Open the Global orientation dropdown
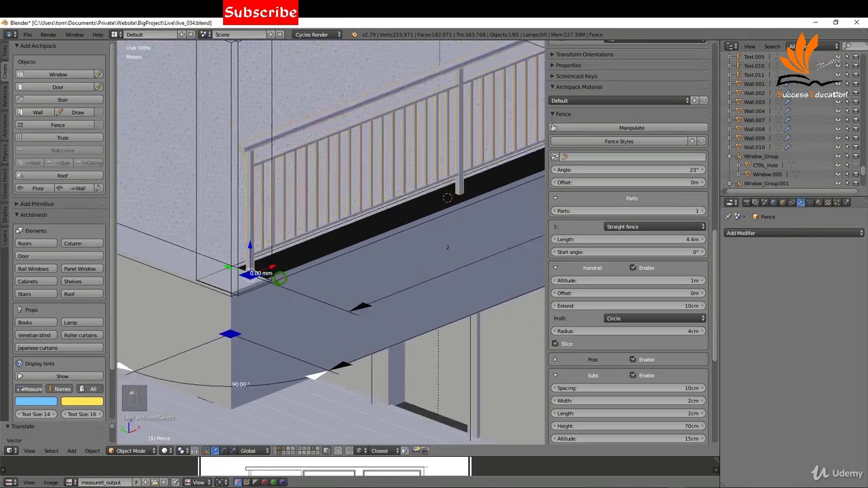The width and height of the screenshot is (868, 488). [254, 451]
